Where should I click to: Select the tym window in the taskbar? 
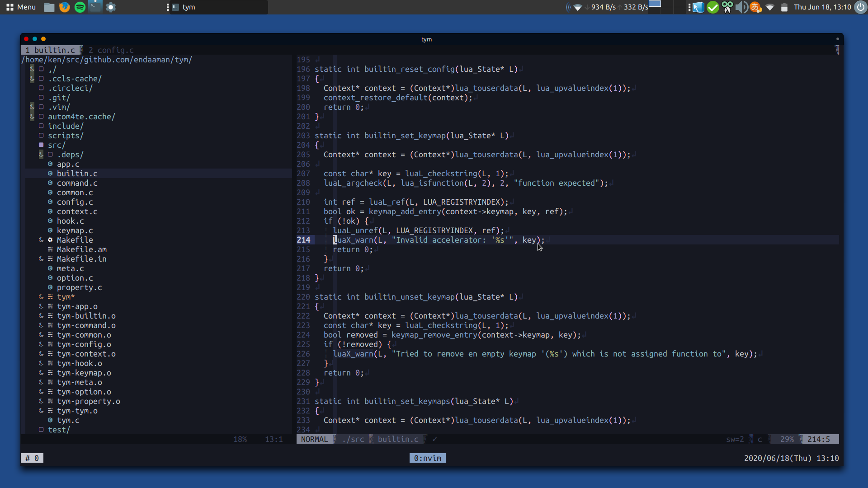[x=219, y=7]
